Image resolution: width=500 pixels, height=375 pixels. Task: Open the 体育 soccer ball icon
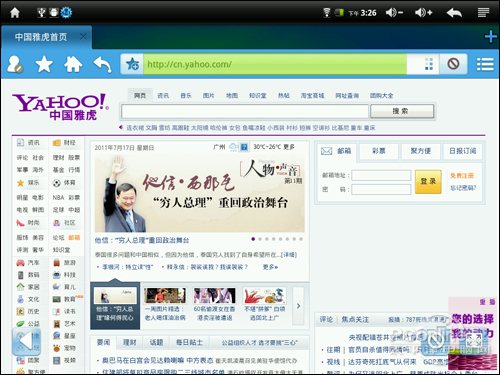[57, 183]
